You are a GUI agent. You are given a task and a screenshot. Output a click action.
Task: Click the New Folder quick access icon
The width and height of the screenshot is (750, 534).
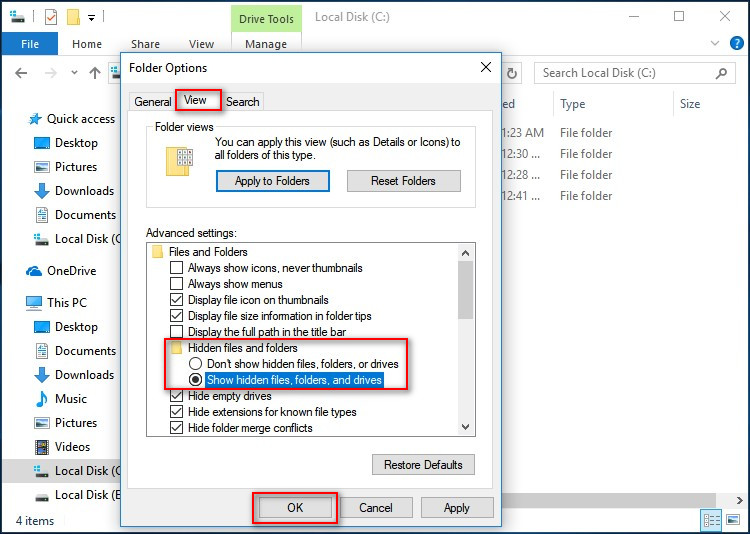(x=73, y=17)
